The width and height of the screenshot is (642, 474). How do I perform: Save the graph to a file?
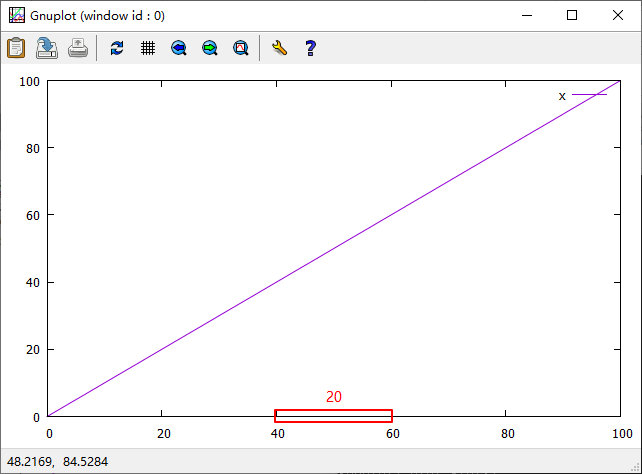click(47, 48)
